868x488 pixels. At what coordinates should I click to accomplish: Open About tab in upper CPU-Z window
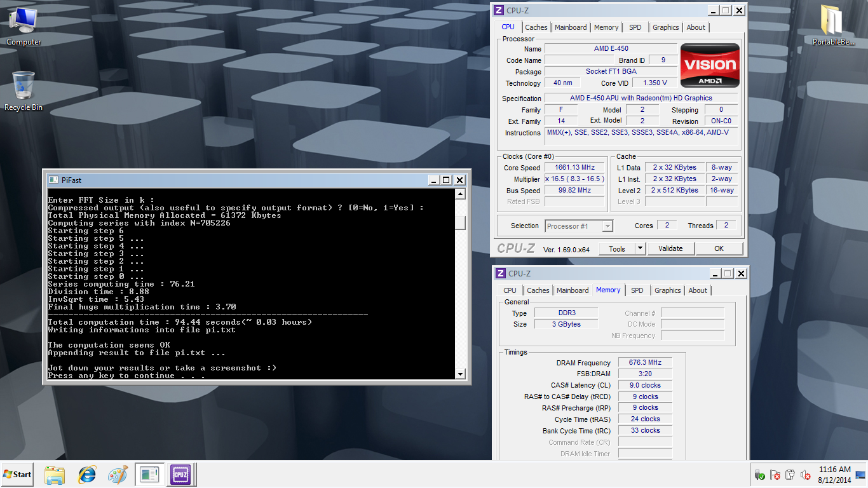[x=696, y=27]
